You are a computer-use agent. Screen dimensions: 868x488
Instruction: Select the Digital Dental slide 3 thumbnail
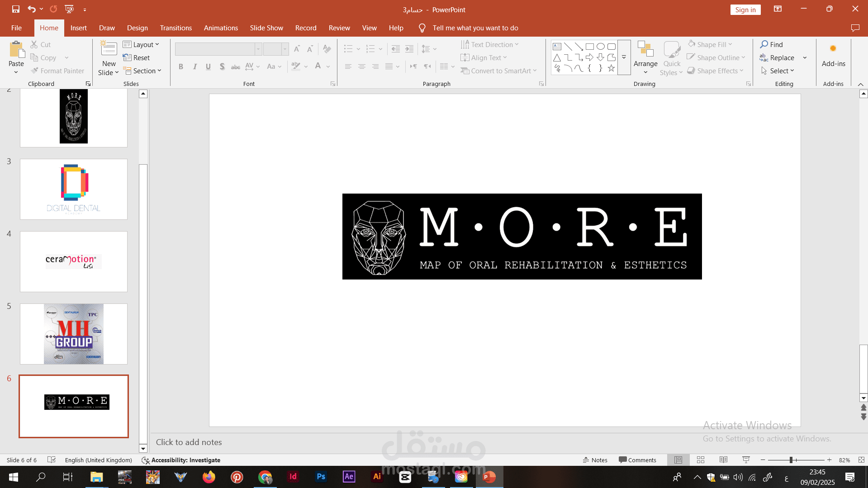pyautogui.click(x=74, y=189)
